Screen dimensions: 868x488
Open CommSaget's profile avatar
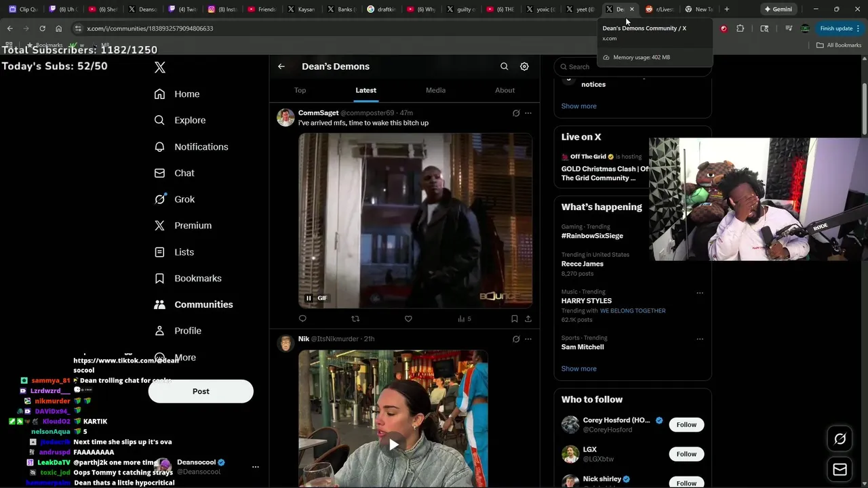285,117
